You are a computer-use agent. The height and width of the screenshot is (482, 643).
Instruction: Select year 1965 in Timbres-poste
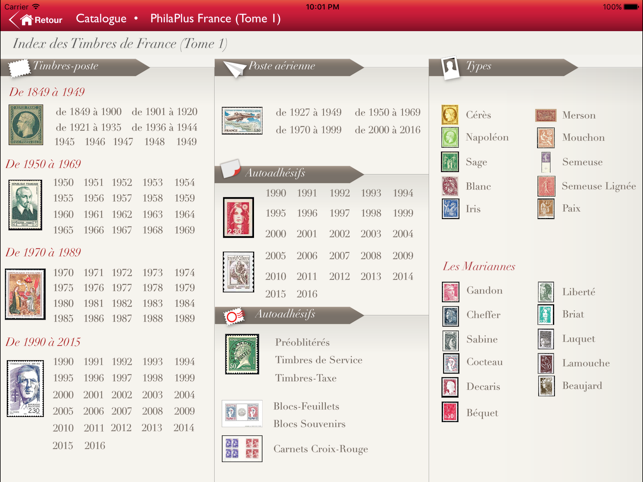tap(64, 230)
